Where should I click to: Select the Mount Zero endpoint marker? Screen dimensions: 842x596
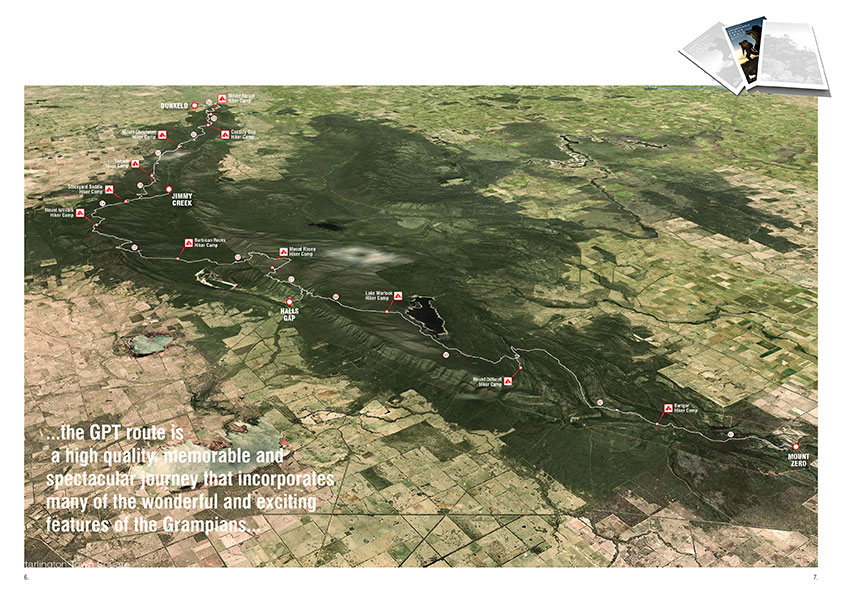(796, 447)
